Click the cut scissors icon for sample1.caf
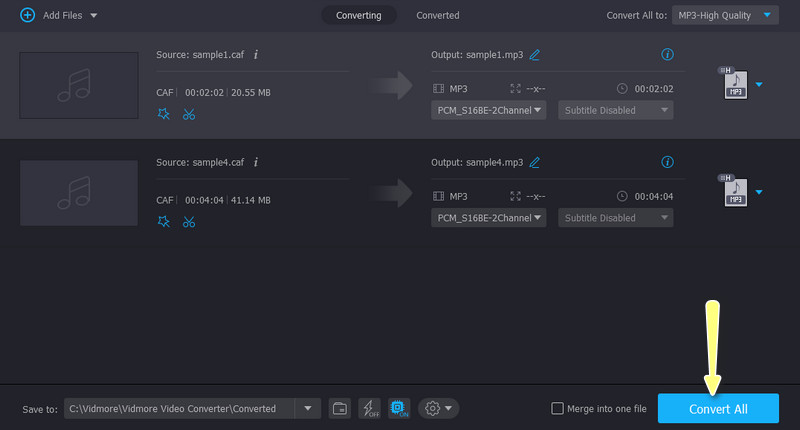The height and width of the screenshot is (430, 800). [x=188, y=114]
